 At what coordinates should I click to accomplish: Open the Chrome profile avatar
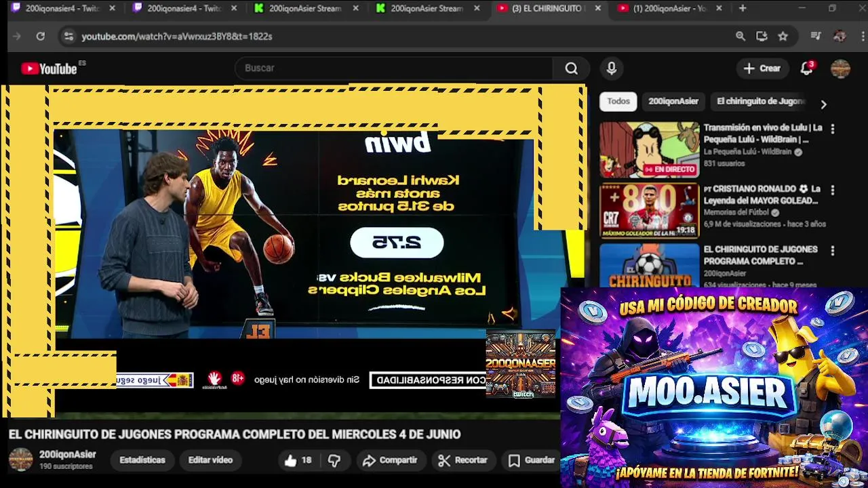point(840,36)
